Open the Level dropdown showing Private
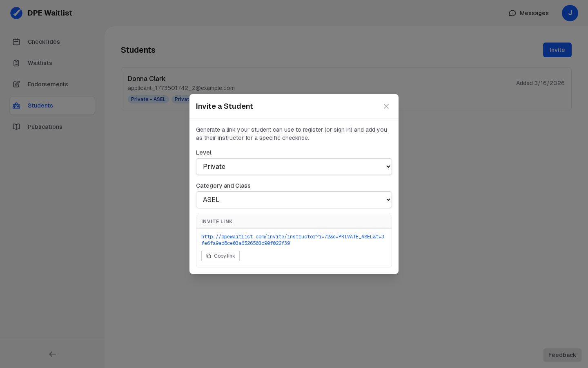Viewport: 588px width, 368px height. point(294,166)
